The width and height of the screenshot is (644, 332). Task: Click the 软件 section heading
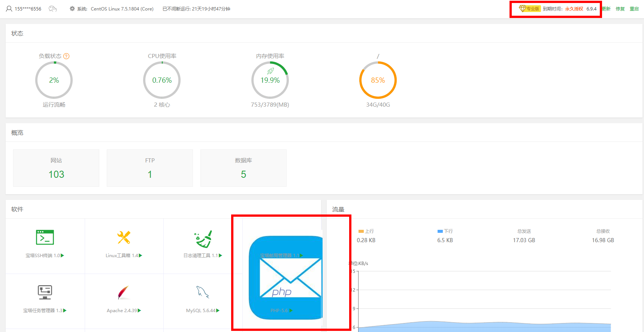click(17, 209)
